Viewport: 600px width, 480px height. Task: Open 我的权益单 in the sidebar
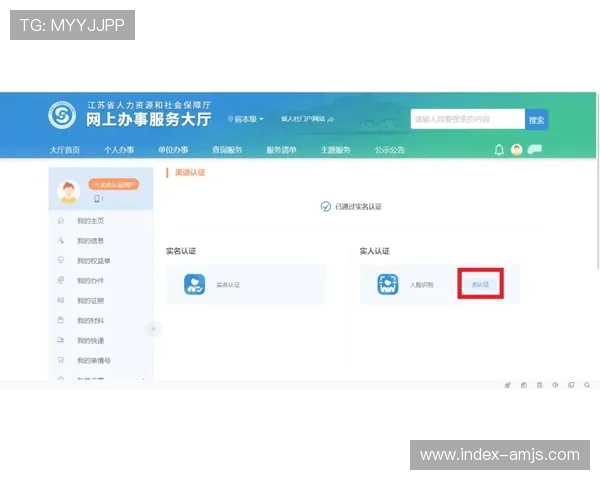pos(94,261)
